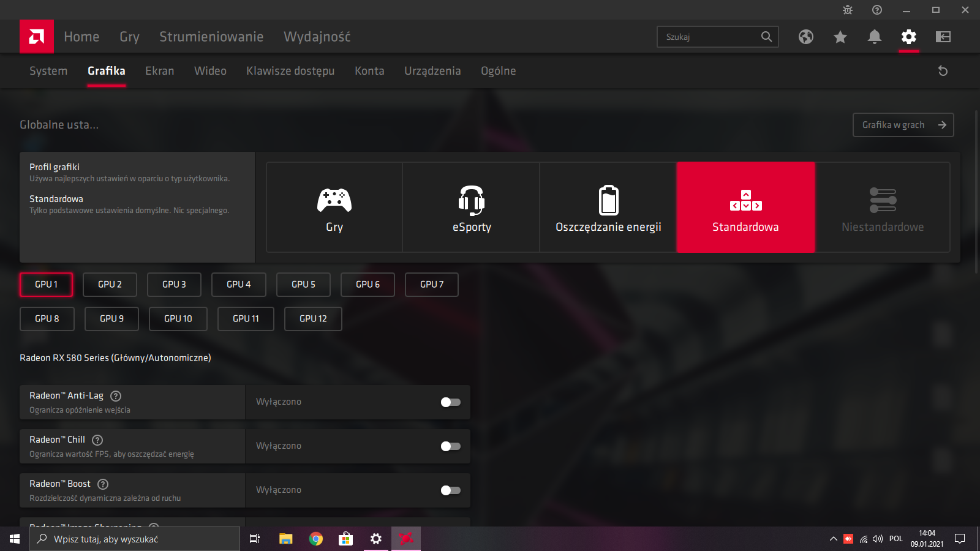Toggle the sidebar panel icon
Image resolution: width=980 pixels, height=551 pixels.
point(943,37)
